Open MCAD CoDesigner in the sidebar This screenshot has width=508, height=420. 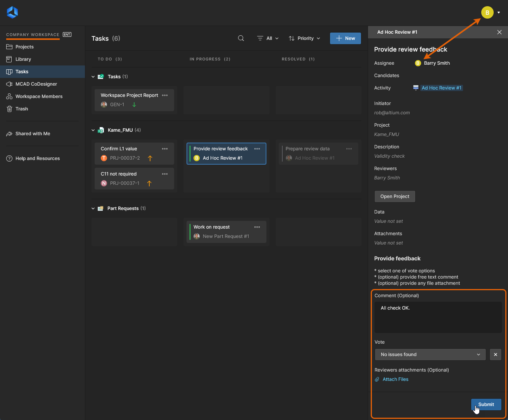(42, 84)
